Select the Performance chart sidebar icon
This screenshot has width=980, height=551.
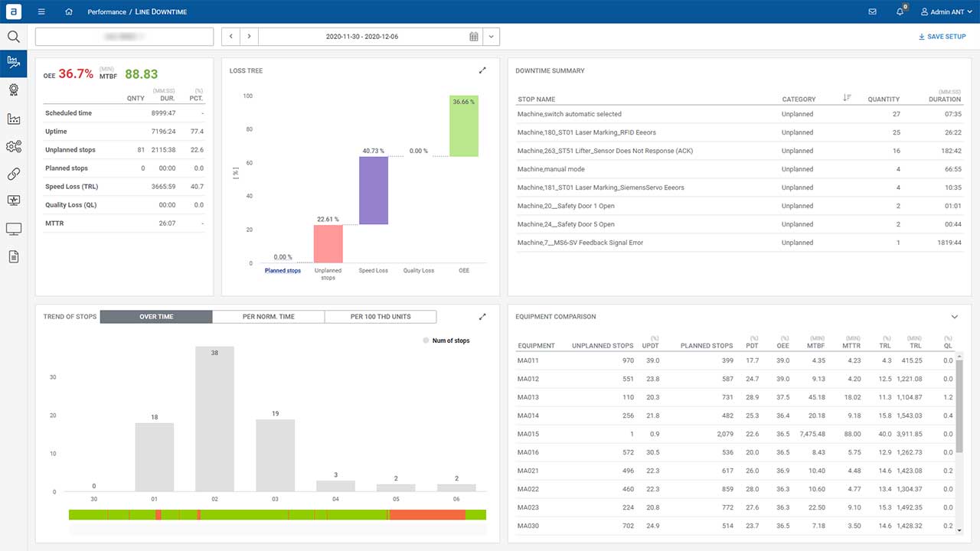coord(13,63)
